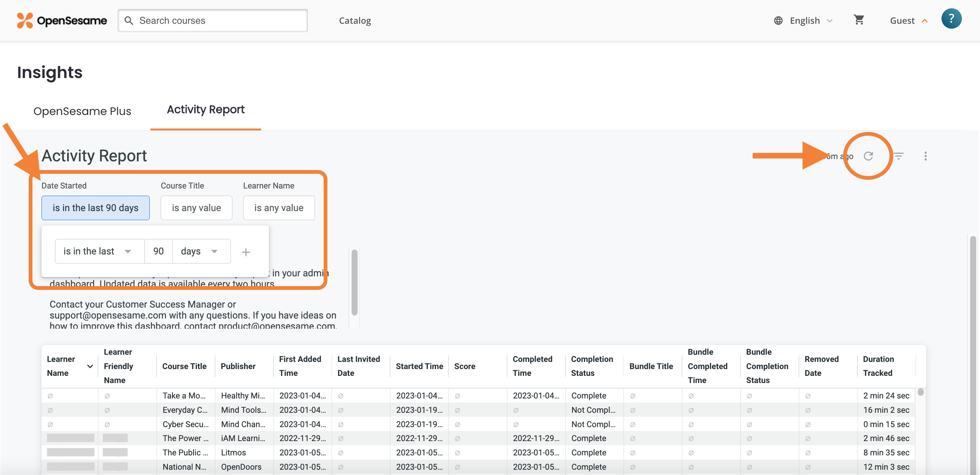The width and height of the screenshot is (980, 475).
Task: Click the table's vertical scrollbar handle
Action: coord(920,392)
